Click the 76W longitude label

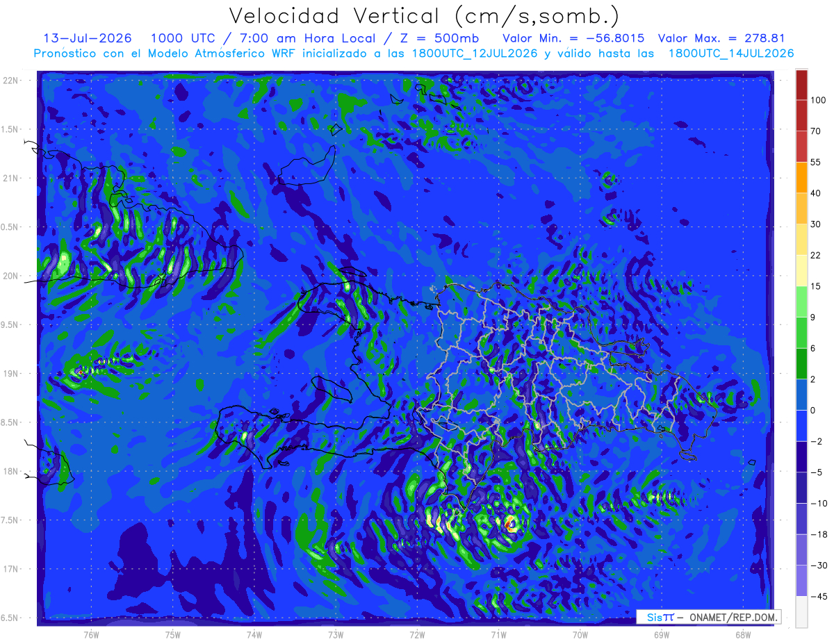point(91,634)
